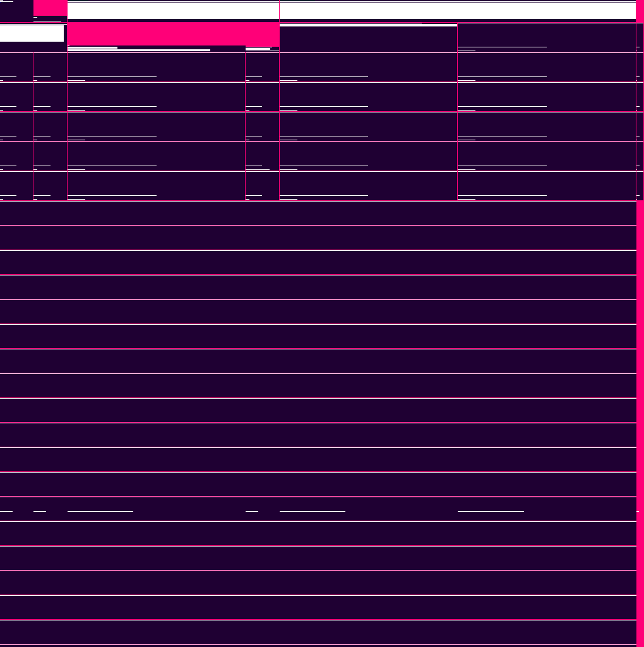Click the sixth column cell in fifth grid row
644x647 pixels.
546,186
